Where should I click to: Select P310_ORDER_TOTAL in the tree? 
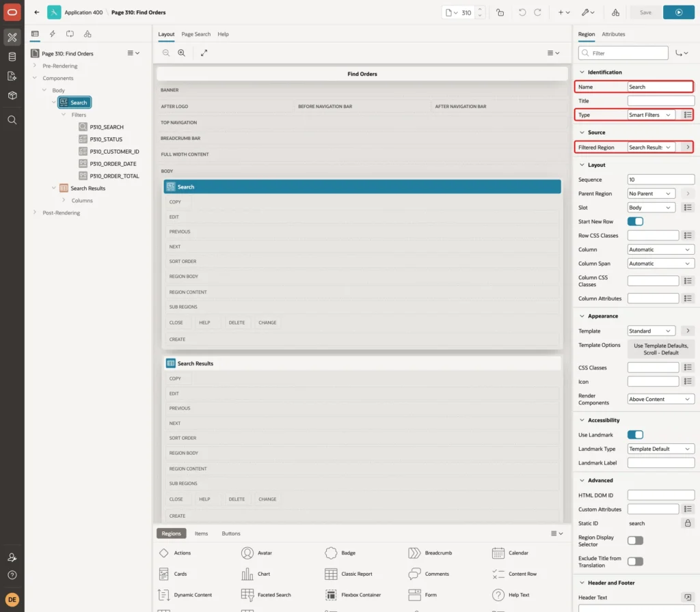tap(114, 176)
